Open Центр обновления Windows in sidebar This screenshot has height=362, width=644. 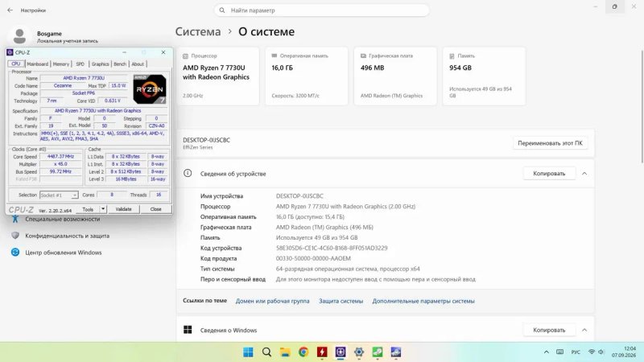coord(64,253)
